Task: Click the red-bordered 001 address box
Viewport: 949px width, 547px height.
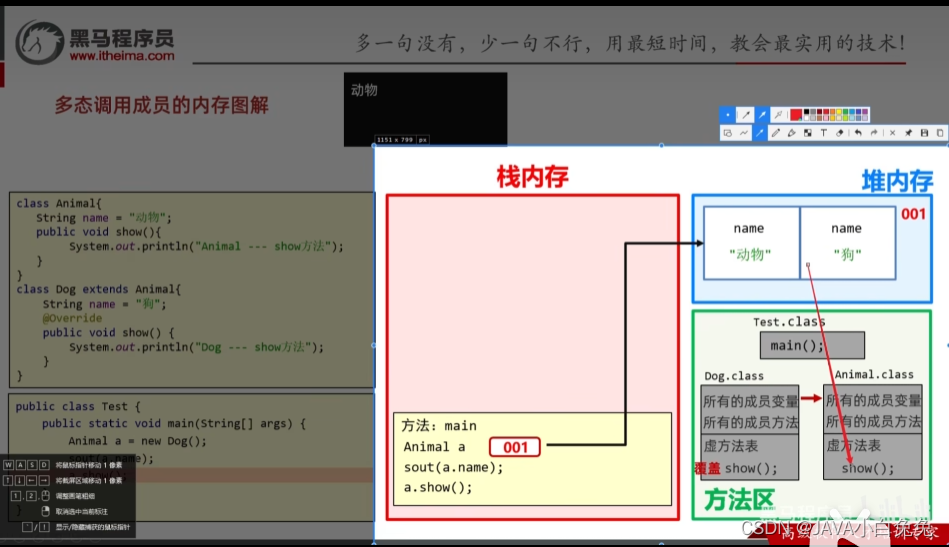Action: coord(514,447)
